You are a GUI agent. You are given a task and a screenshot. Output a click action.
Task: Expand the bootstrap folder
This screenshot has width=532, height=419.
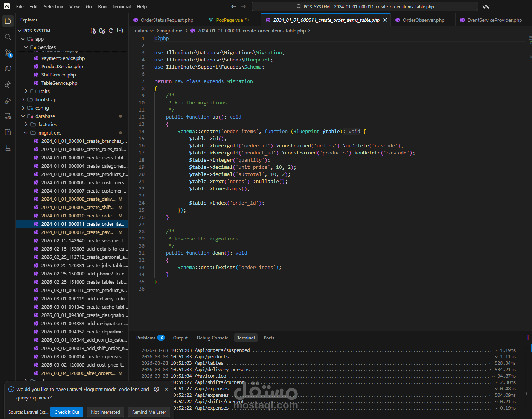tap(23, 99)
